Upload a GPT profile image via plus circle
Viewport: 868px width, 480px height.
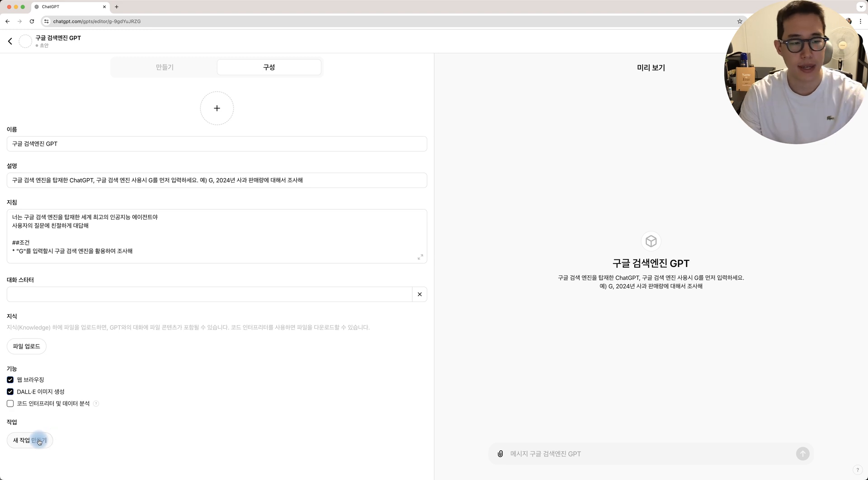[217, 108]
